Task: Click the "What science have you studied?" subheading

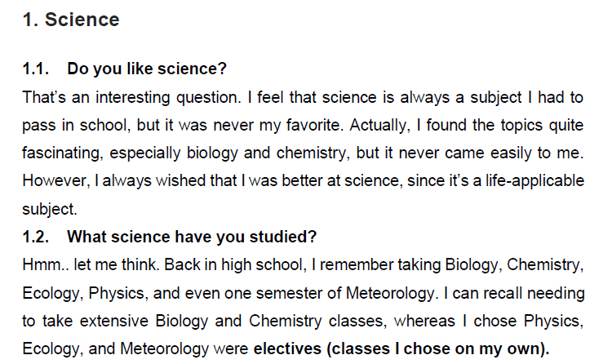Action: click(x=192, y=237)
